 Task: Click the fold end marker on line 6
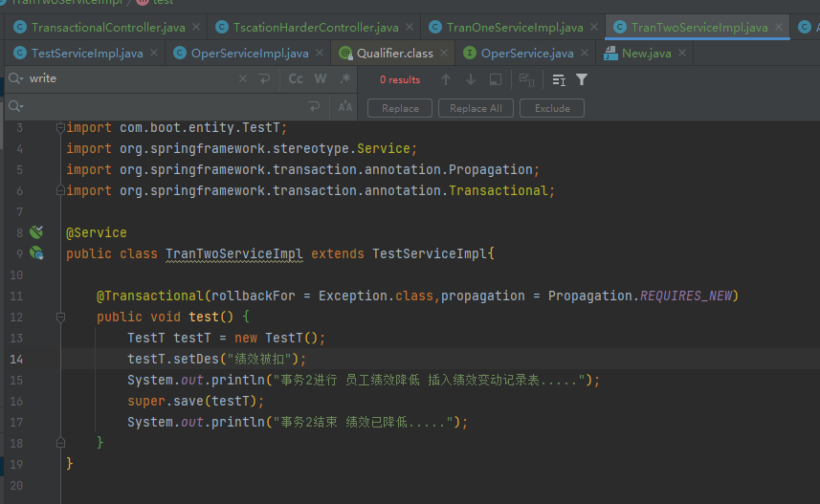pos(60,190)
